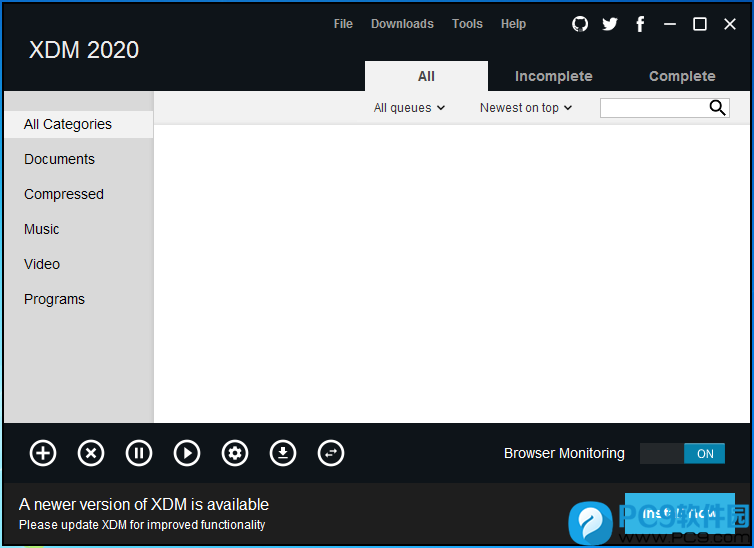Image resolution: width=754 pixels, height=548 pixels.
Task: Minimize the XDM window
Action: [x=670, y=24]
